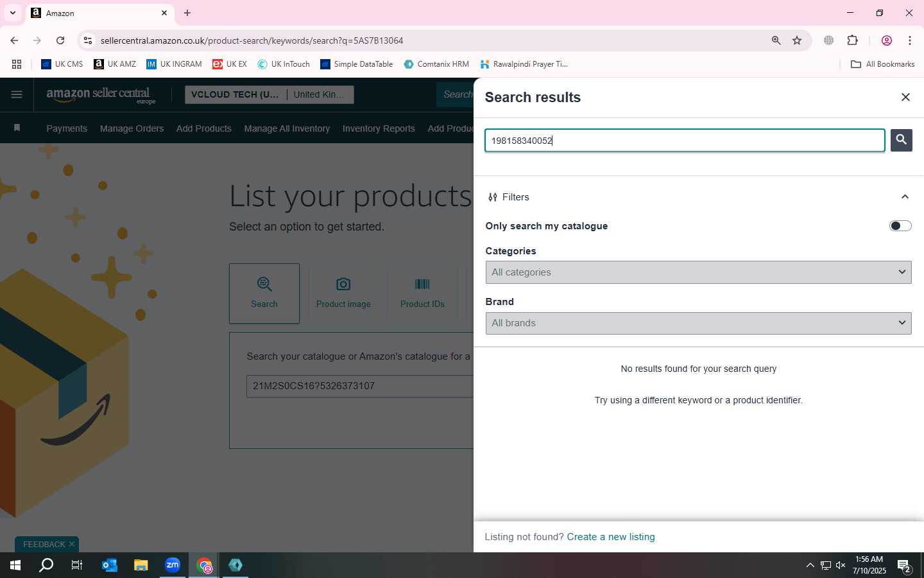Go back in the browser
This screenshot has width=924, height=578.
click(14, 40)
